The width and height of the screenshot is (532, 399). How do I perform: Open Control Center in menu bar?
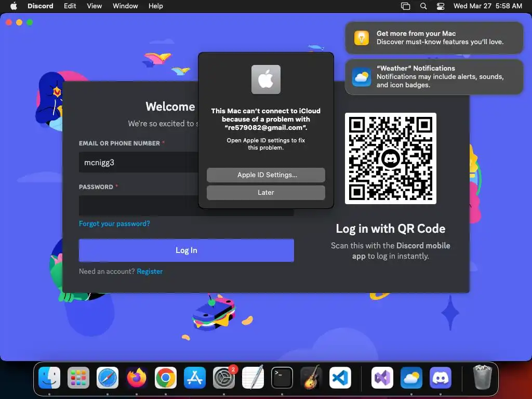click(x=441, y=6)
